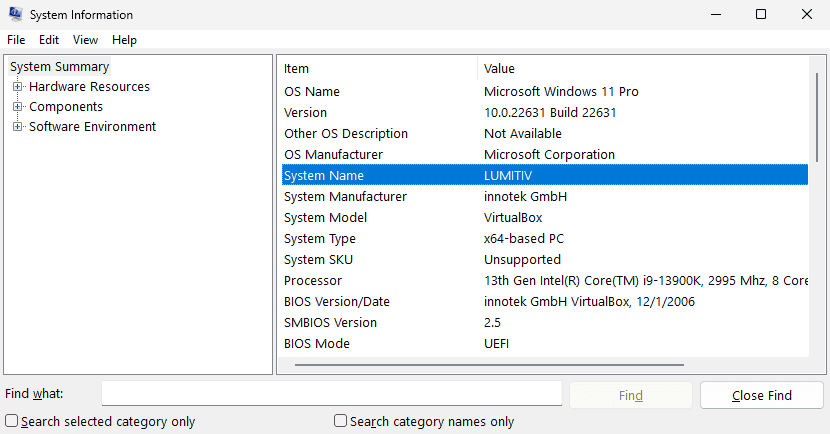Maximize the System Information window
This screenshot has width=830, height=434.
point(761,15)
